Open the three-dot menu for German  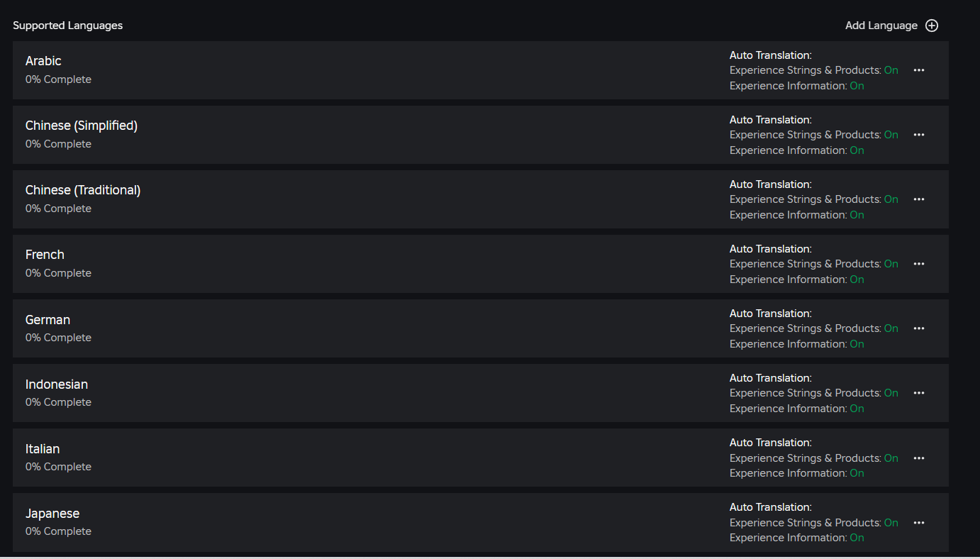click(x=919, y=328)
